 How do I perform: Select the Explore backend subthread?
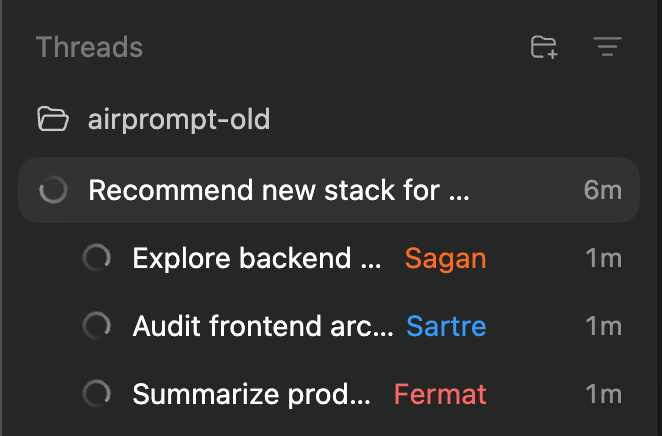(257, 258)
